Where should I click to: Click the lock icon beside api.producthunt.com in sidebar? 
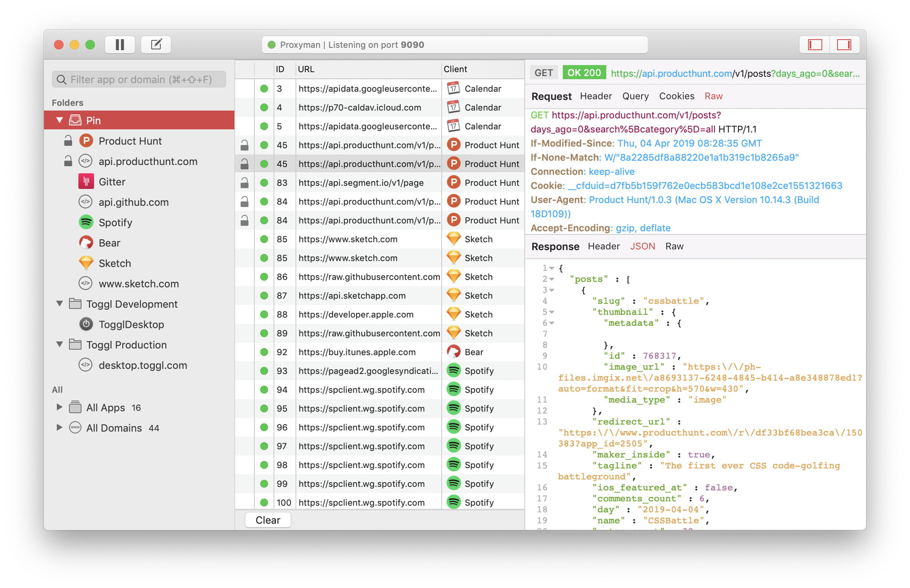coord(68,161)
